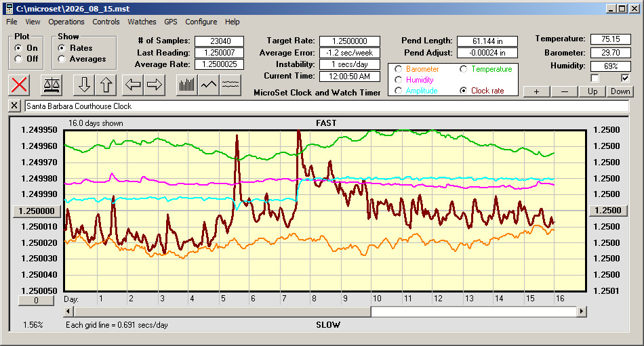Click the right arrow toolbar button
The image size is (644, 346).
point(155,85)
